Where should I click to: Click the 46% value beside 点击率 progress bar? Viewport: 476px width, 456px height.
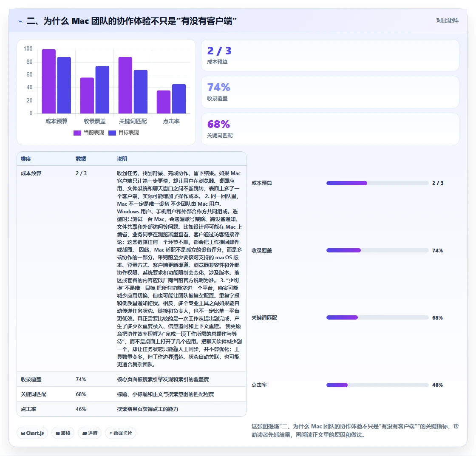[x=437, y=385]
